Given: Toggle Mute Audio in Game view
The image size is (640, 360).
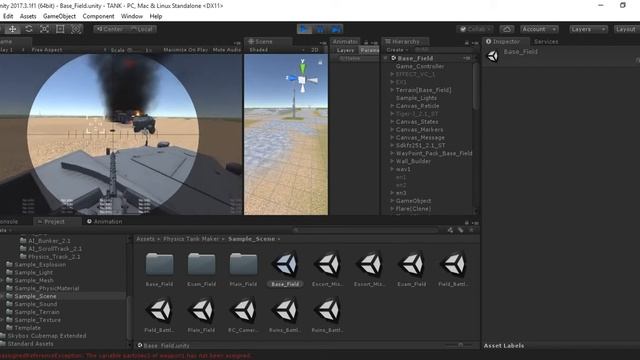Looking at the screenshot, I should [x=227, y=50].
